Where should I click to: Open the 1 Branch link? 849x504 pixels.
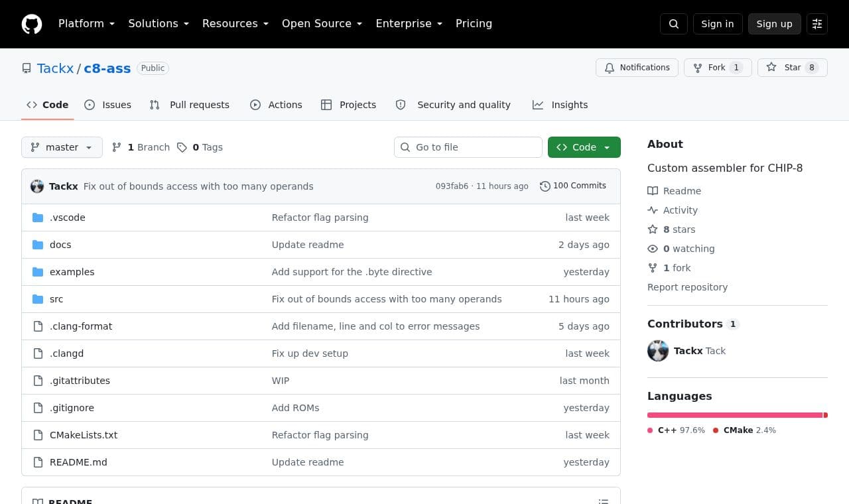[x=141, y=147]
